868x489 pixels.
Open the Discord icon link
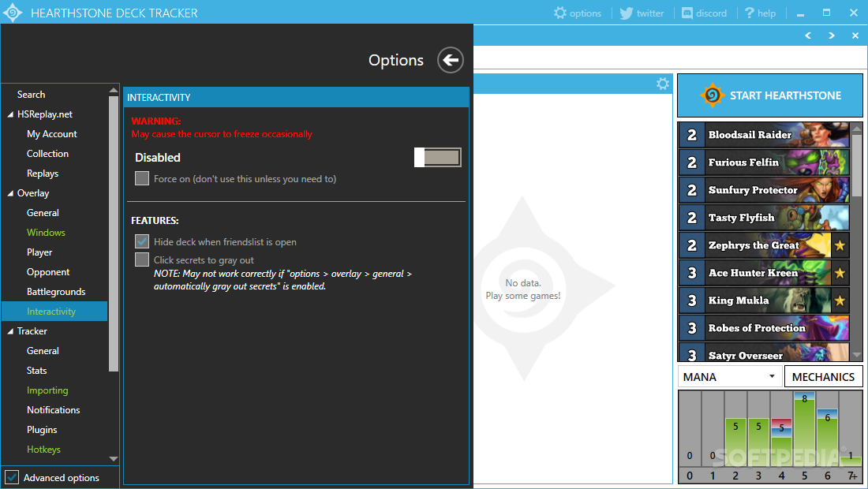click(x=687, y=13)
